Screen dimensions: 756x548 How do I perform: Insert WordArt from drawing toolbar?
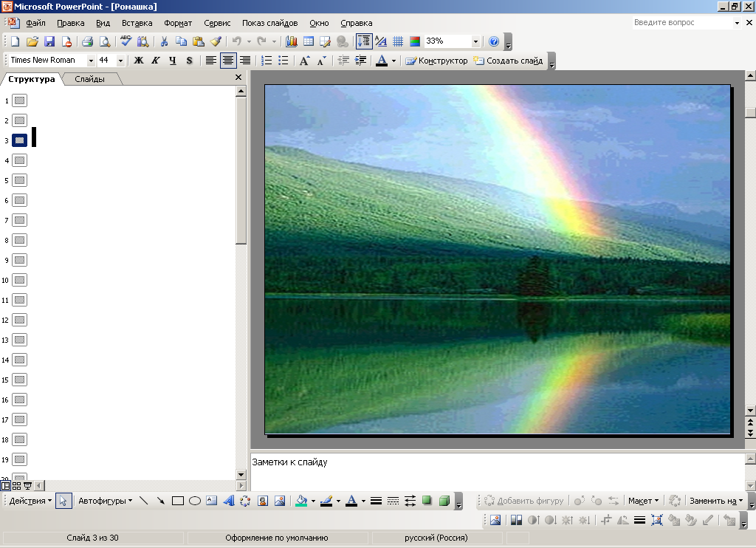tap(229, 501)
